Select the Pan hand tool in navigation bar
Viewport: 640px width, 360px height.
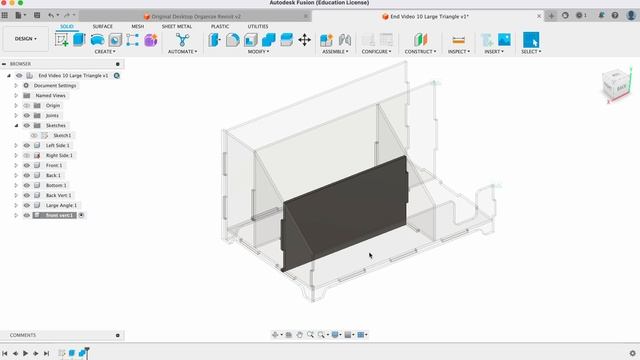point(300,335)
